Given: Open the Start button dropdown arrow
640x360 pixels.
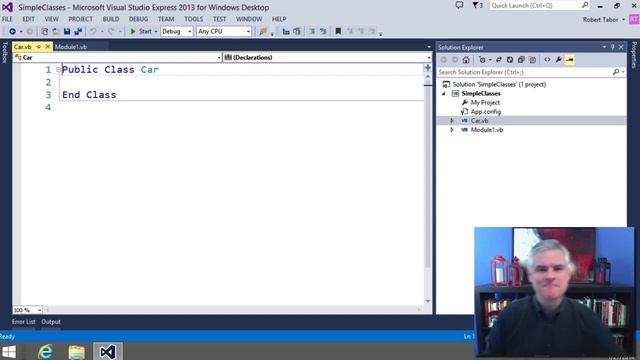Looking at the screenshot, I should click(x=156, y=31).
